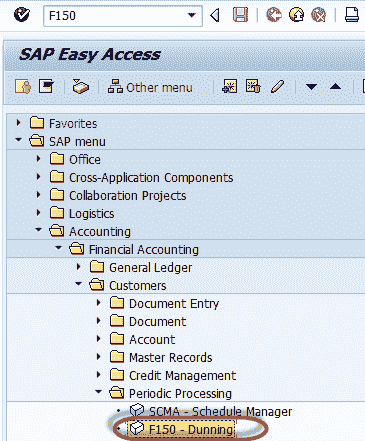Viewport: 365px width, 441px height.
Task: Expand the Credit Management folder
Action: pyautogui.click(x=99, y=375)
